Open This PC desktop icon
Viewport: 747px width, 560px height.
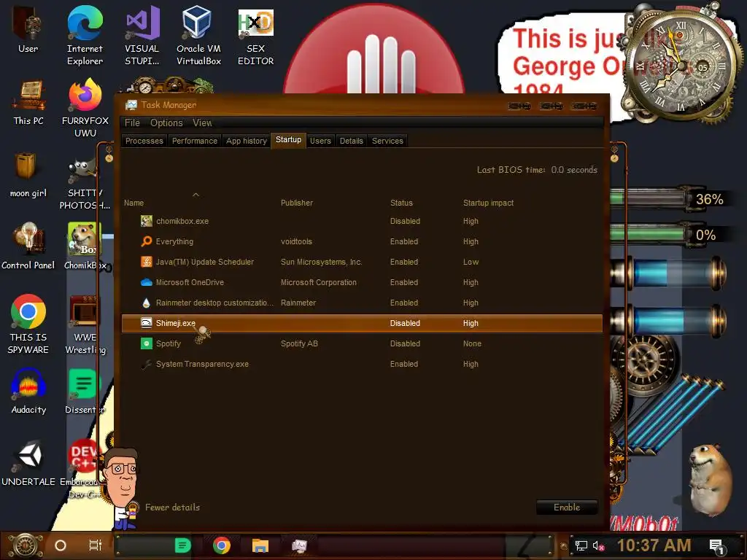point(28,102)
